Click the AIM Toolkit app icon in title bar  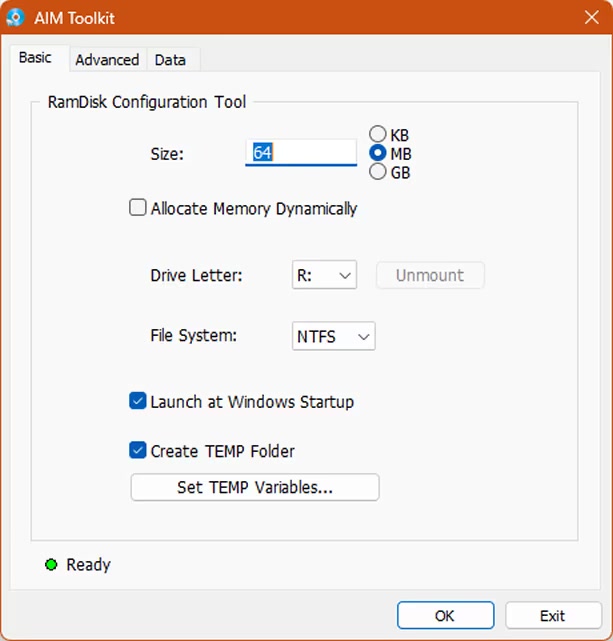[15, 18]
